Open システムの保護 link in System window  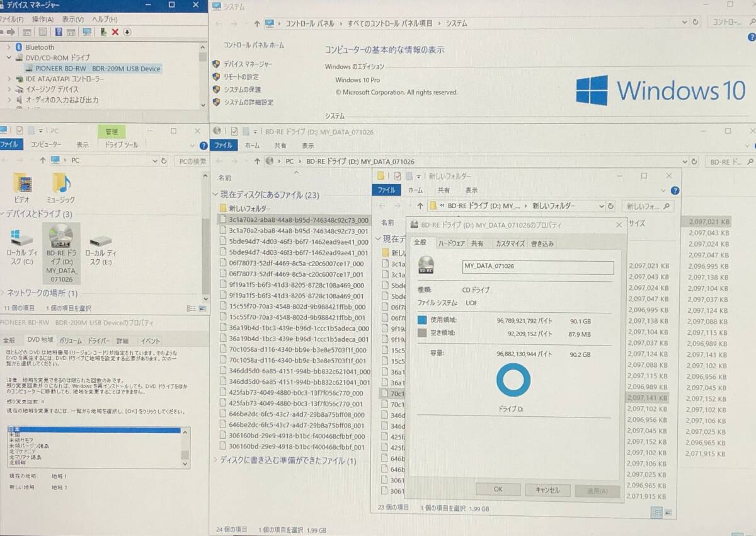pos(243,90)
